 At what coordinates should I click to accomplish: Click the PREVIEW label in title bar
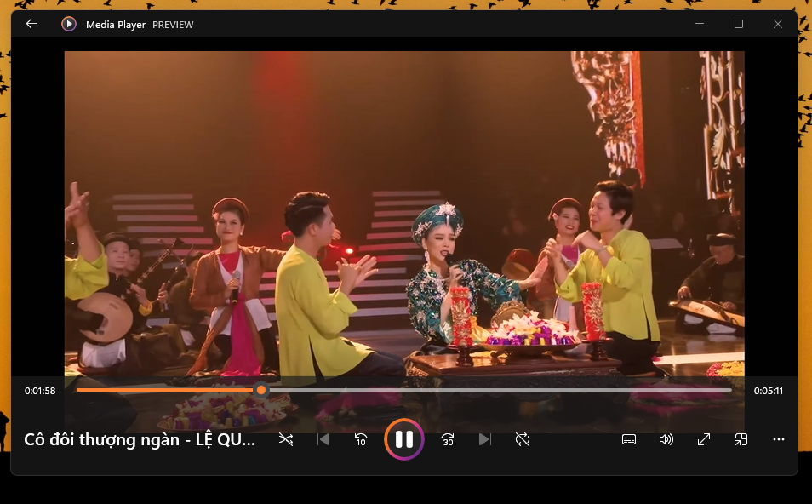coord(173,25)
